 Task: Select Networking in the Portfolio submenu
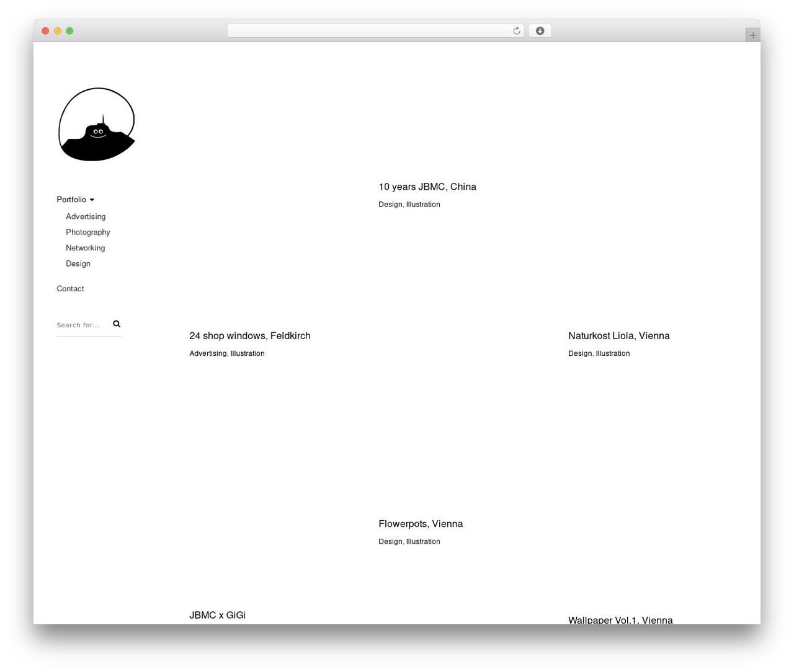coord(86,248)
